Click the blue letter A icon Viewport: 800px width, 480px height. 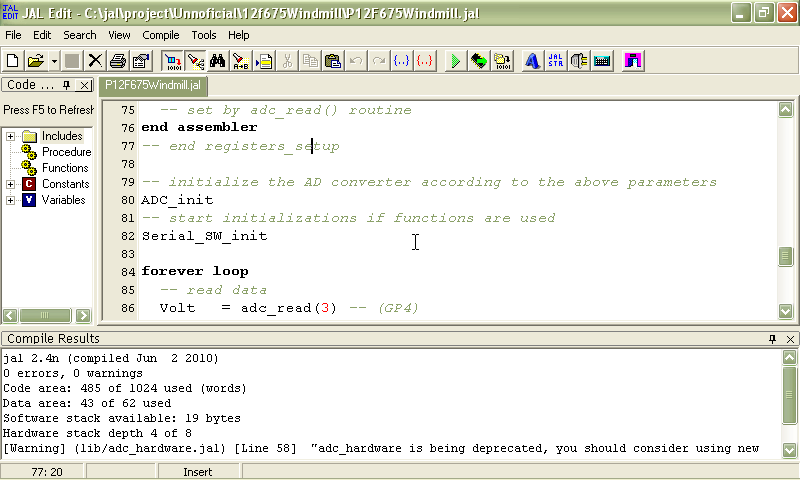[533, 61]
